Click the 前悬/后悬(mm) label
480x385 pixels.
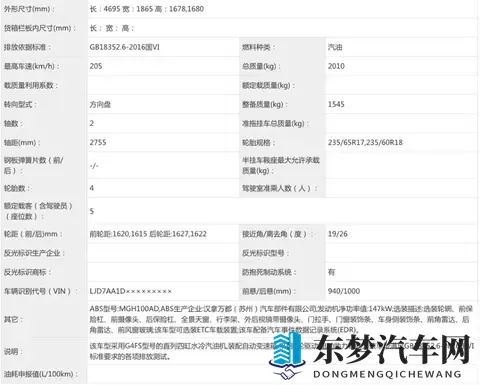point(269,291)
